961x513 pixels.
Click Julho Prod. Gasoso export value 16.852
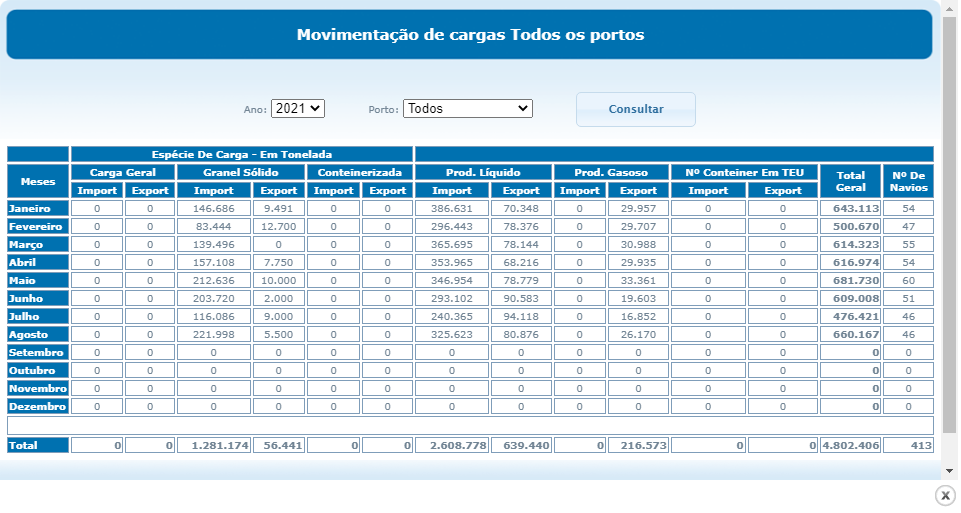click(638, 316)
